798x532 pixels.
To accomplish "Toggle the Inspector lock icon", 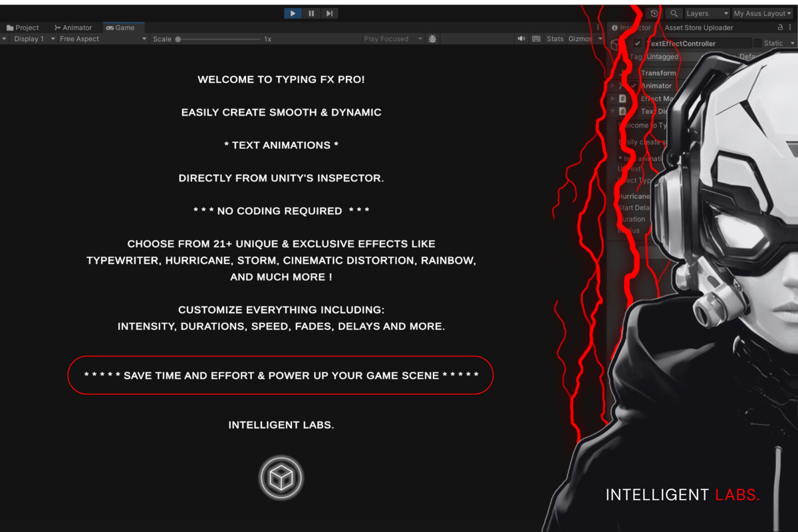I will point(780,28).
